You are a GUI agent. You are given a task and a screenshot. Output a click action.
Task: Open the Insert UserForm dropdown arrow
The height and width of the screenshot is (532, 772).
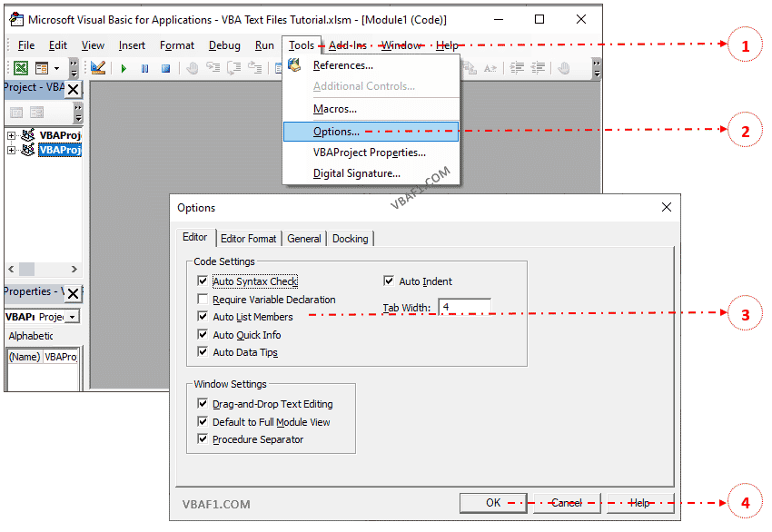[56, 68]
